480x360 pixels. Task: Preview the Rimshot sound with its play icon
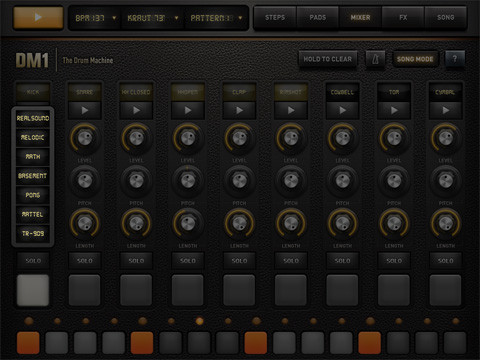click(x=291, y=110)
